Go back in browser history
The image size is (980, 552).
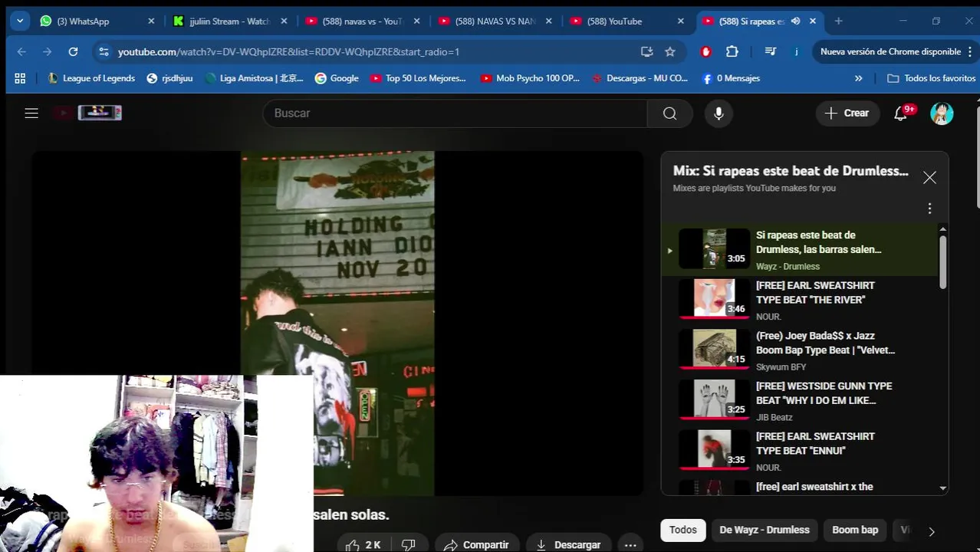click(21, 51)
